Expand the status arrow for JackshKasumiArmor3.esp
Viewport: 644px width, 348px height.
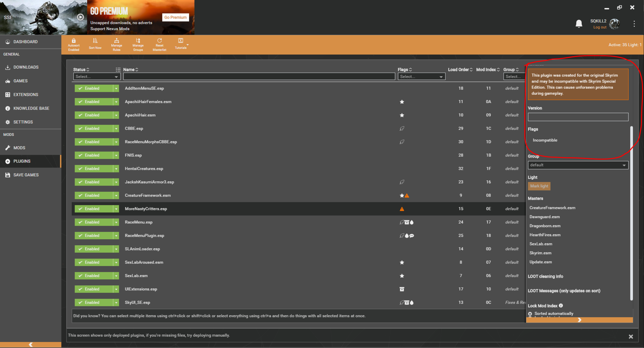[x=116, y=182]
